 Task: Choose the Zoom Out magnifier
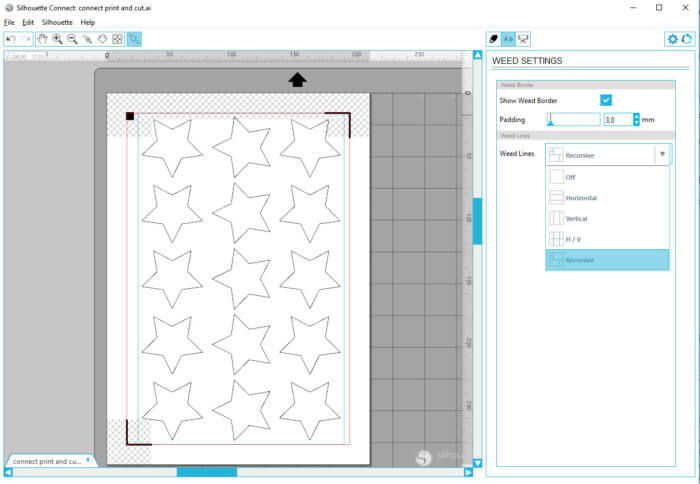click(x=72, y=39)
